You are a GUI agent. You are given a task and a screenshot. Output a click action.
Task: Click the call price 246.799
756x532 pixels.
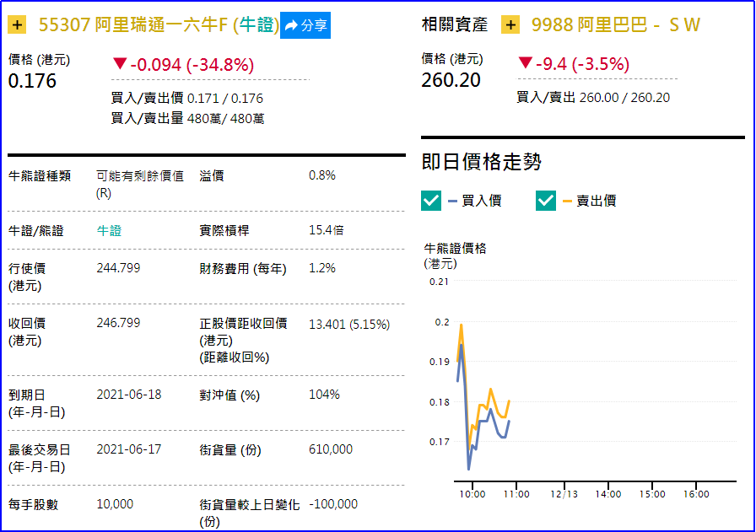[x=118, y=323]
